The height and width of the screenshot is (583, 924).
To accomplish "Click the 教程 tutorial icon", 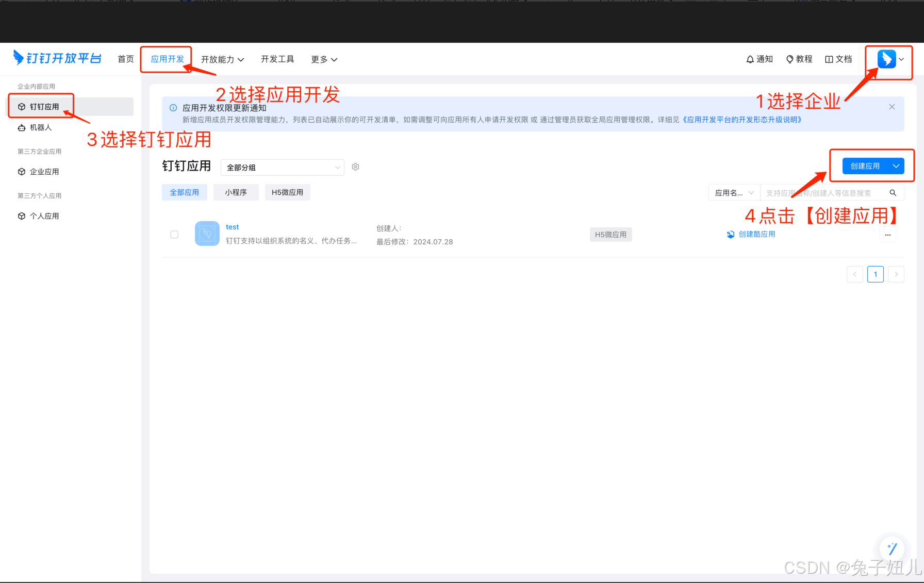I will [790, 59].
